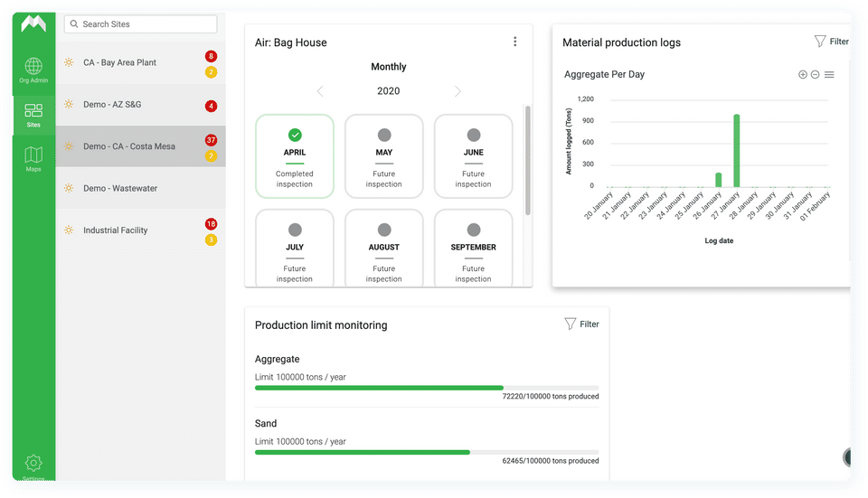Click red badge 8 on Bay Area Plant
The height and width of the screenshot is (498, 868).
tap(211, 56)
